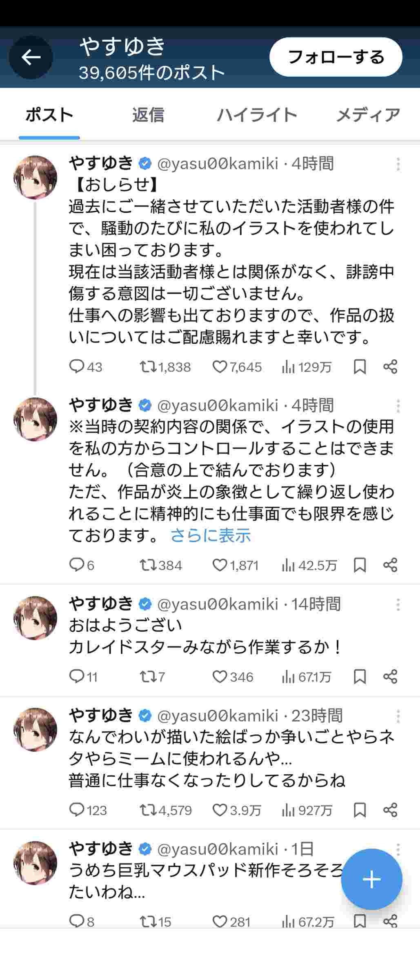Screen dimensions: 420x980
Task: Open more options for the 【おしらせ】 post
Action: click(x=398, y=164)
